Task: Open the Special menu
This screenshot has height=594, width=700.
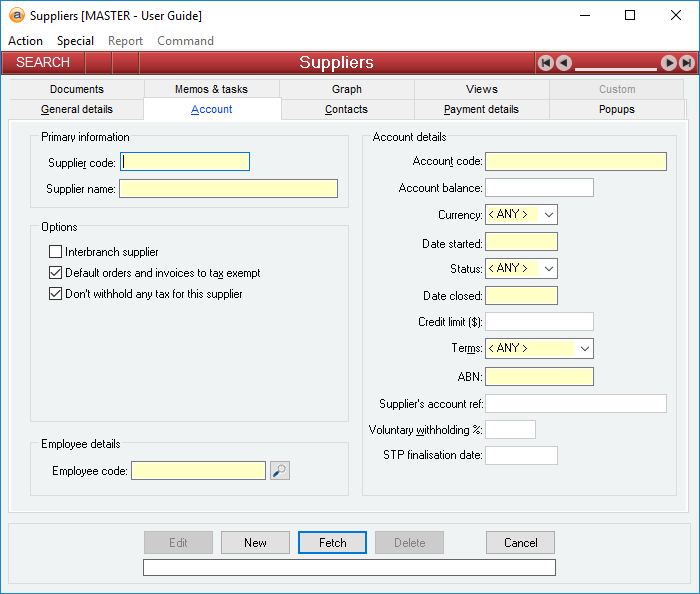Action: click(x=75, y=41)
